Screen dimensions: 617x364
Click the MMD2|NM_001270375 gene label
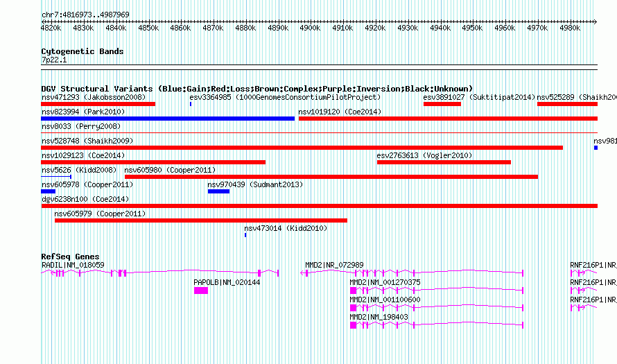pyautogui.click(x=385, y=283)
